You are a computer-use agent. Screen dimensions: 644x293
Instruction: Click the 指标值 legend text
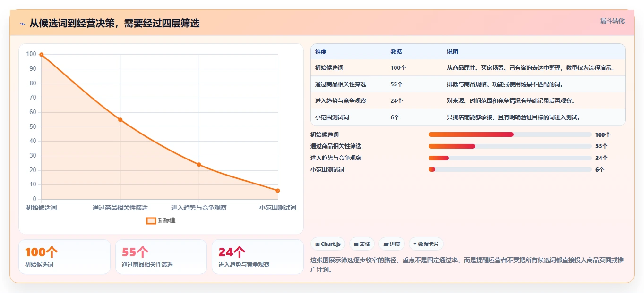coord(167,220)
